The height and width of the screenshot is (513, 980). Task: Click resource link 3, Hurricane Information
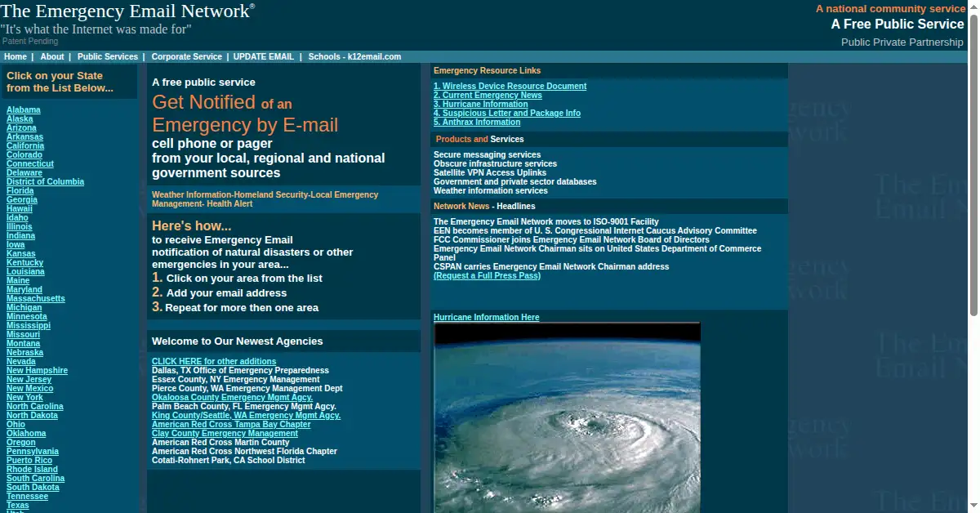(x=481, y=104)
